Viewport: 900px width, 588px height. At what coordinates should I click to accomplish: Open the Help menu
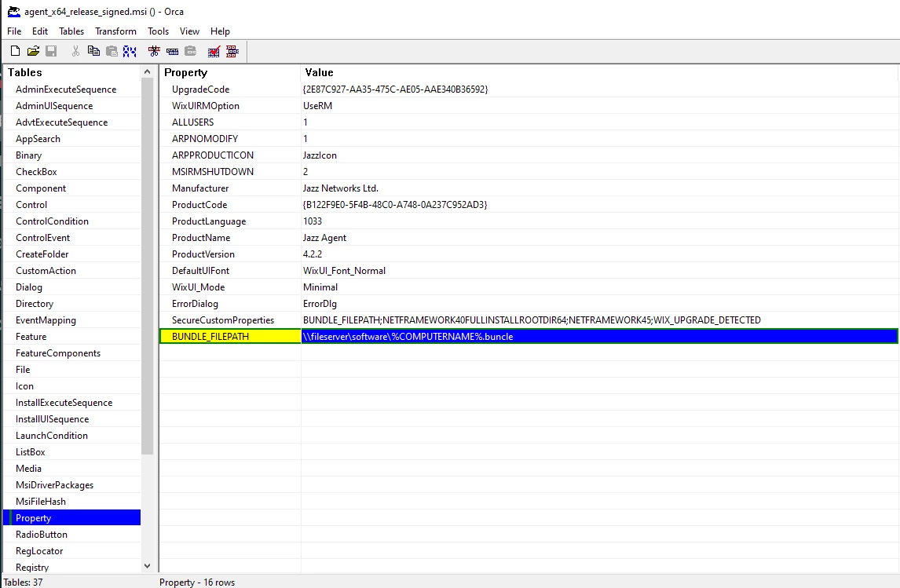tap(220, 31)
